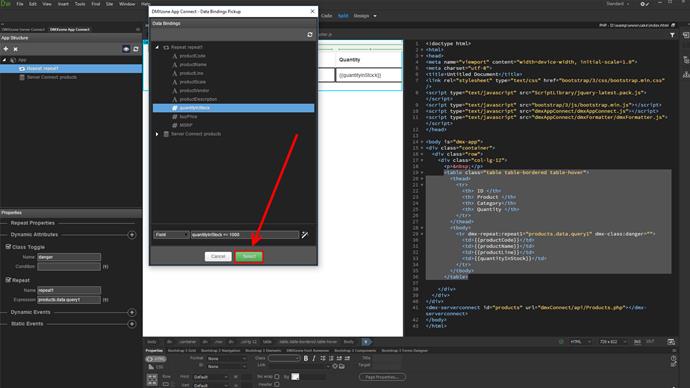Collapse the App root node
The image size is (690, 388).
(5, 60)
